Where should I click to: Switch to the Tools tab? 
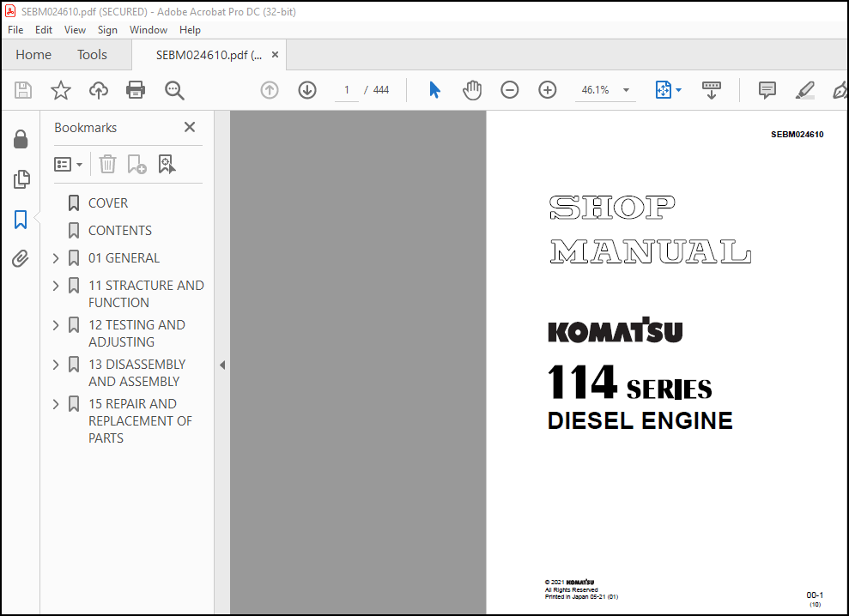[x=92, y=55]
